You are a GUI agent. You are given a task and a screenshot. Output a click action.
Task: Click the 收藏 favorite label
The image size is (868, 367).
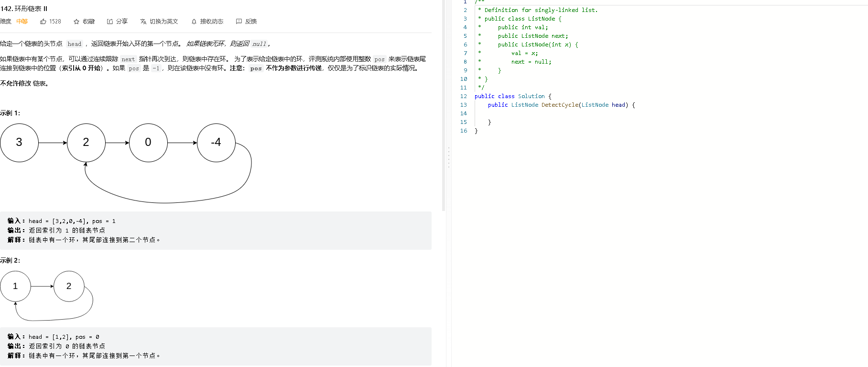89,22
